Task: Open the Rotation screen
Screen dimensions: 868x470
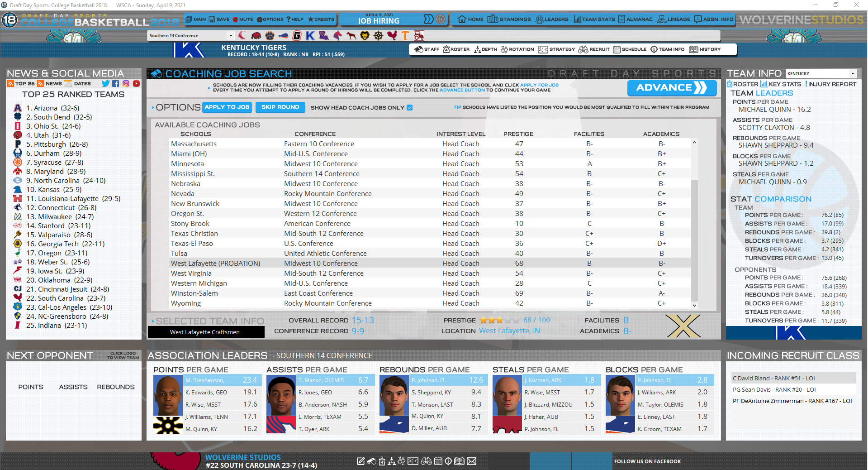Action: pyautogui.click(x=517, y=49)
